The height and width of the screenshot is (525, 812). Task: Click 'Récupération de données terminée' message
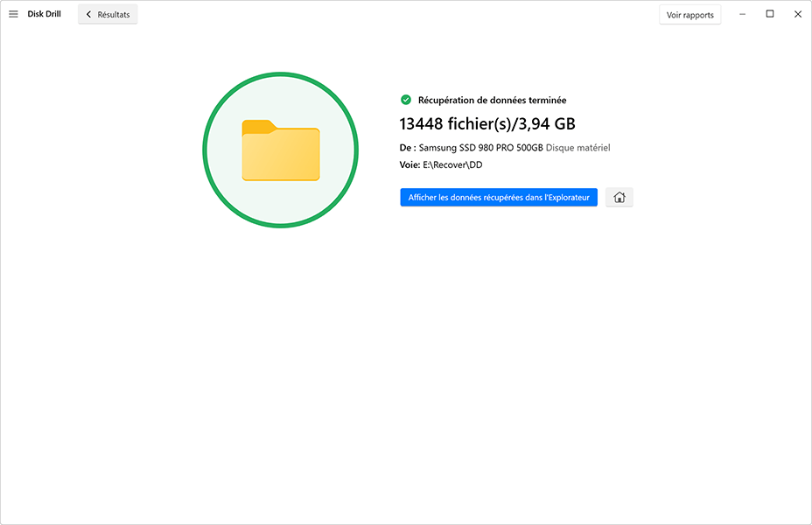pyautogui.click(x=492, y=100)
